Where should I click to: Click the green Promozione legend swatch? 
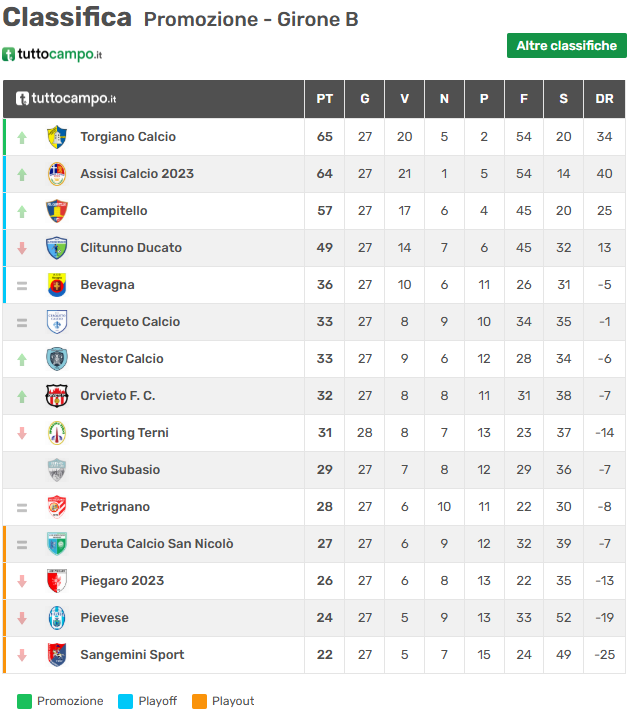pos(25,701)
